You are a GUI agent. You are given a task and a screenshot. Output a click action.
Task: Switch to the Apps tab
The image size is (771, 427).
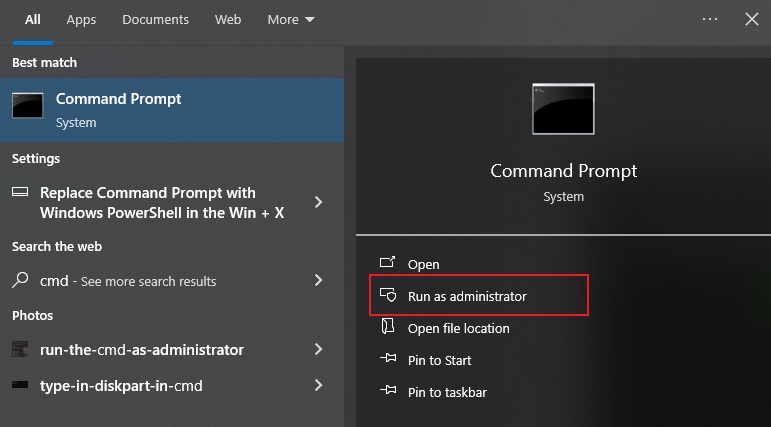[x=81, y=20]
